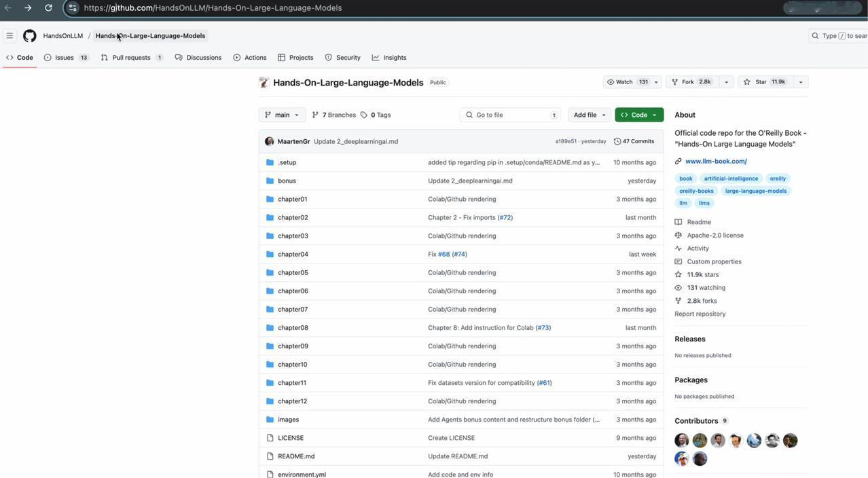Select the Code tab
Image resolution: width=868 pixels, height=478 pixels.
19,58
